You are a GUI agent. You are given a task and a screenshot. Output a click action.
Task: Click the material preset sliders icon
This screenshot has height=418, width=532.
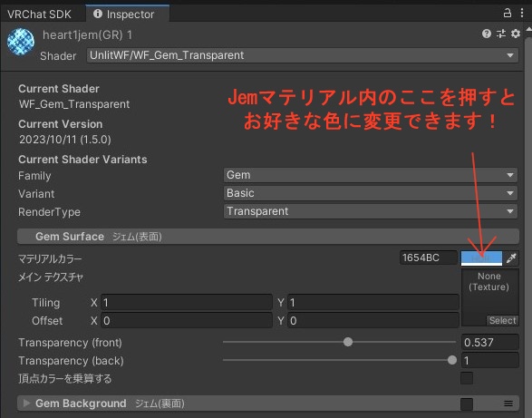[501, 34]
